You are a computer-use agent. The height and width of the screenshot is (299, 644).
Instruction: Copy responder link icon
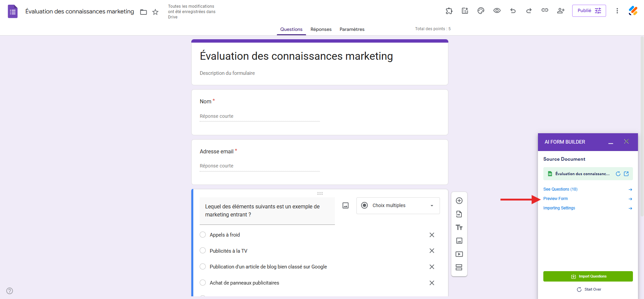point(545,10)
